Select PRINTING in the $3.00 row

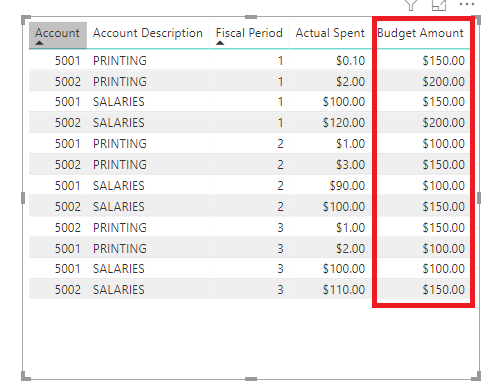[120, 165]
